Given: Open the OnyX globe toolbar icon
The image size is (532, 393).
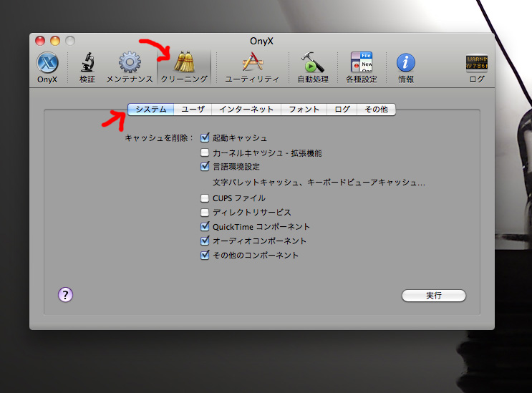Looking at the screenshot, I should pos(47,63).
